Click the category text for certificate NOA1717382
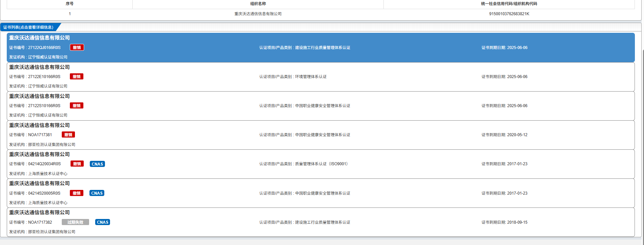 coord(323,222)
